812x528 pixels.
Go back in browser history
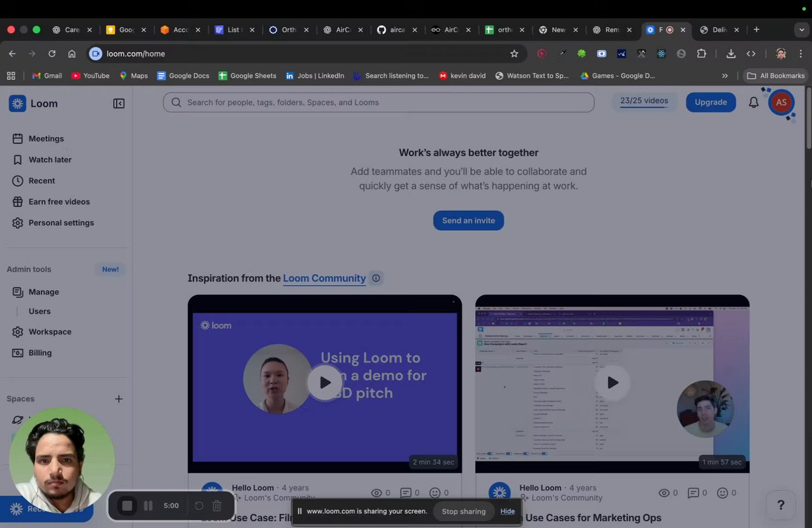click(x=12, y=53)
